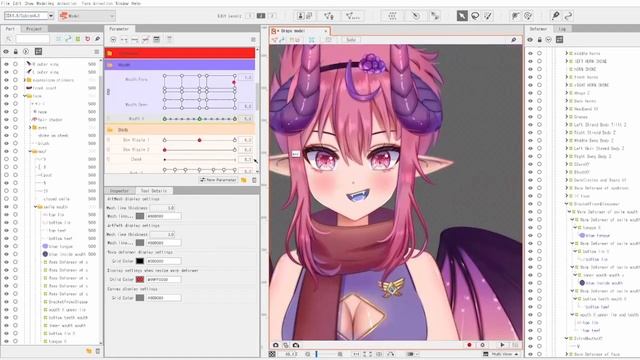Click the red reset icon in Part panel
The image size is (640, 360).
tap(87, 39)
